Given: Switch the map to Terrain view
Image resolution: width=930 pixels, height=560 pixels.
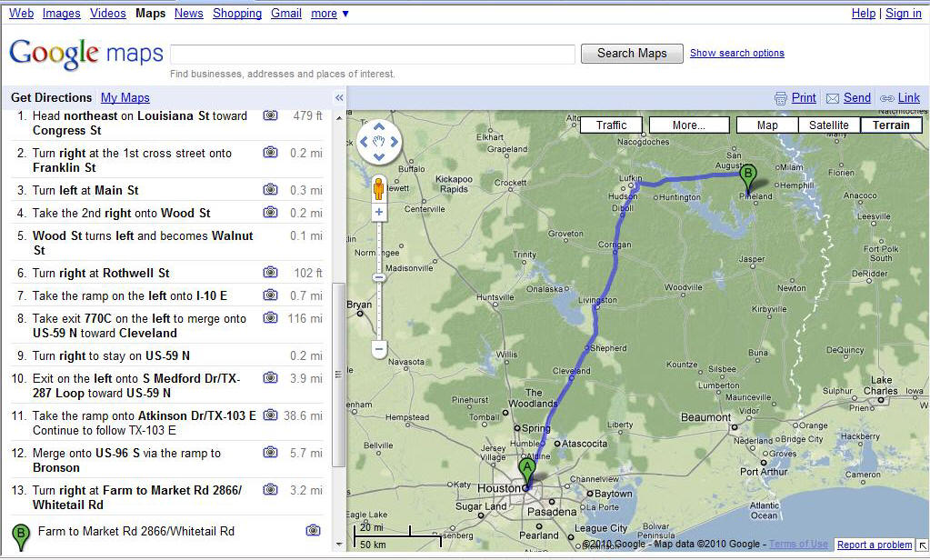Looking at the screenshot, I should [891, 125].
